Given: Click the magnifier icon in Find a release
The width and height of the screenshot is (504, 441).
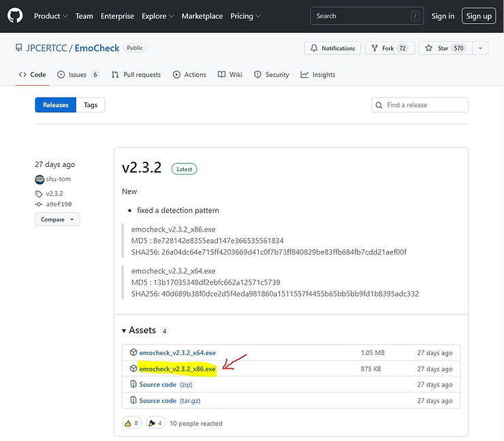Looking at the screenshot, I should point(379,105).
